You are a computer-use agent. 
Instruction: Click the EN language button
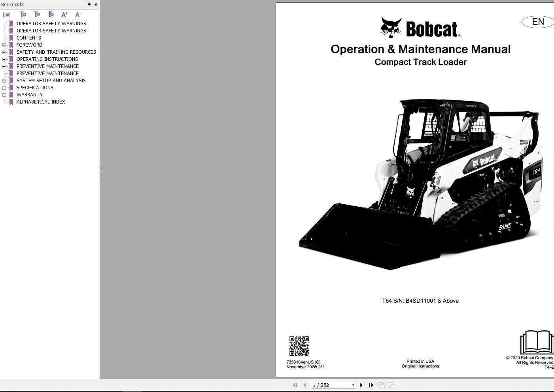pyautogui.click(x=537, y=22)
